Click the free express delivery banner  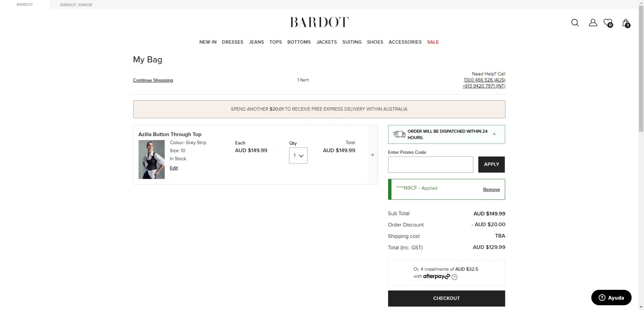coord(319,109)
